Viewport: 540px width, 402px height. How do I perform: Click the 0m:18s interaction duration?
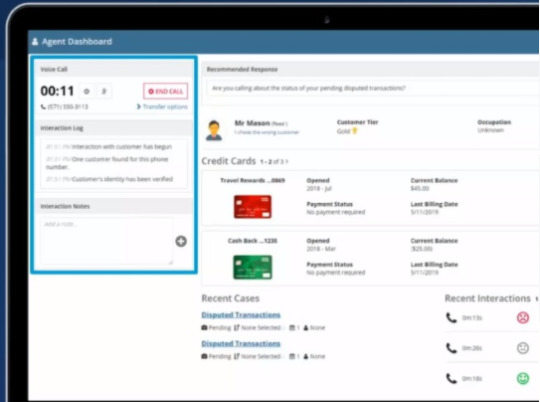[x=472, y=379]
